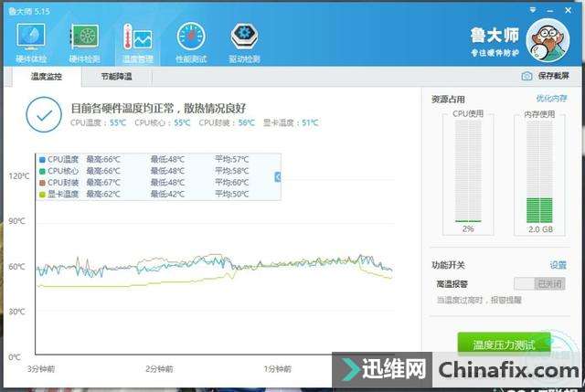Click the 内存使用 memory bar
The image size is (585, 392).
pos(539,172)
